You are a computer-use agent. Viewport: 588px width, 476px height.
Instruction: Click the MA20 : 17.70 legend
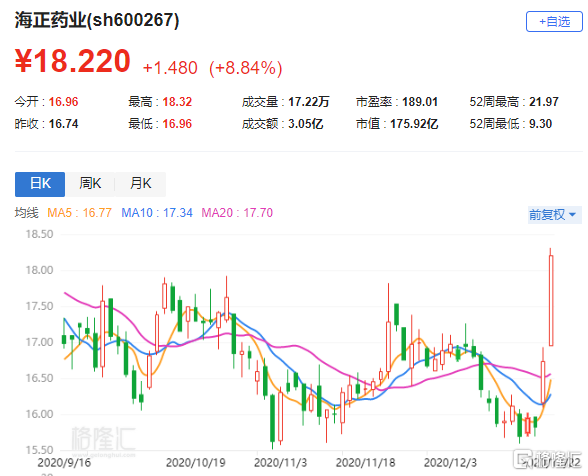[x=237, y=213]
